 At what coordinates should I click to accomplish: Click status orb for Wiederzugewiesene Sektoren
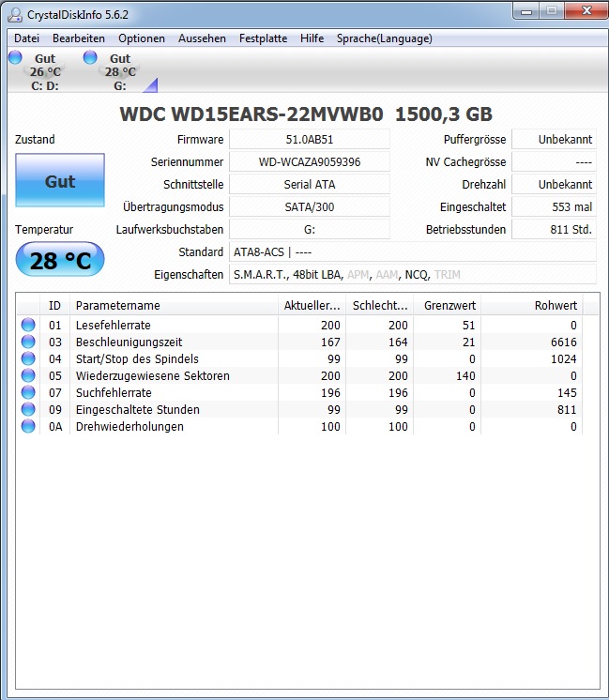click(28, 375)
